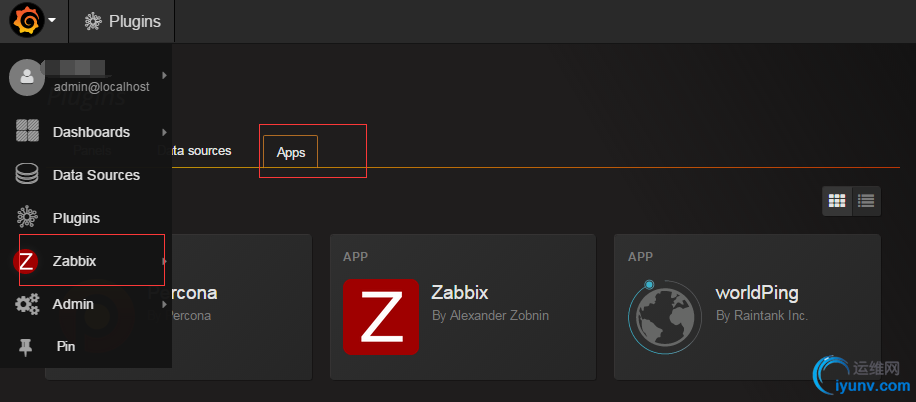Switch to the Apps tab
Screen dimensions: 916x402
click(x=291, y=152)
